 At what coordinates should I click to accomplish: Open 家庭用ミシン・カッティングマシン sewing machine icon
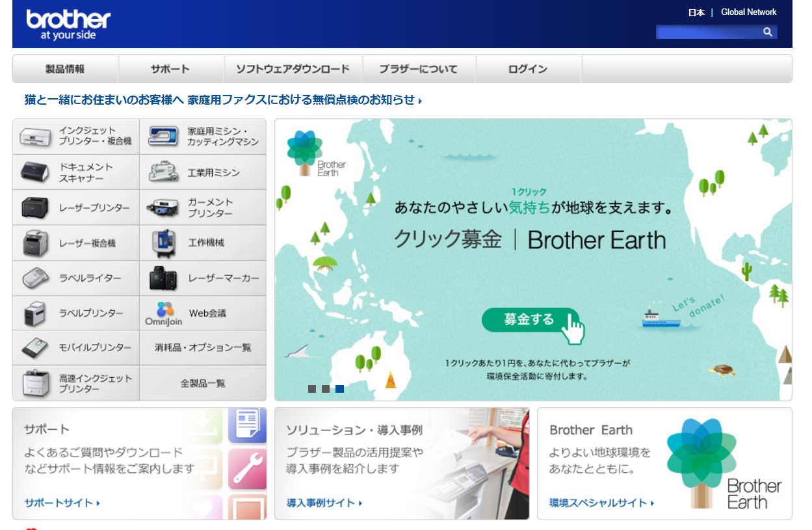pyautogui.click(x=163, y=136)
